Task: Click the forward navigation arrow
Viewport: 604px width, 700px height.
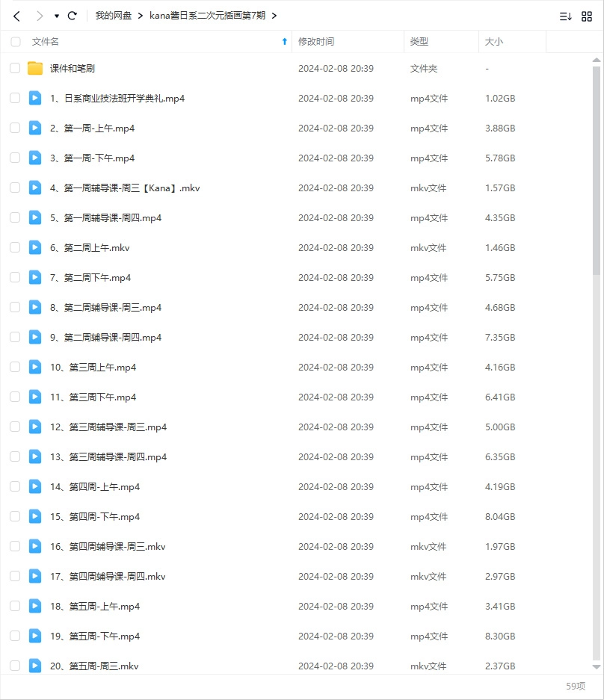Action: click(x=39, y=16)
